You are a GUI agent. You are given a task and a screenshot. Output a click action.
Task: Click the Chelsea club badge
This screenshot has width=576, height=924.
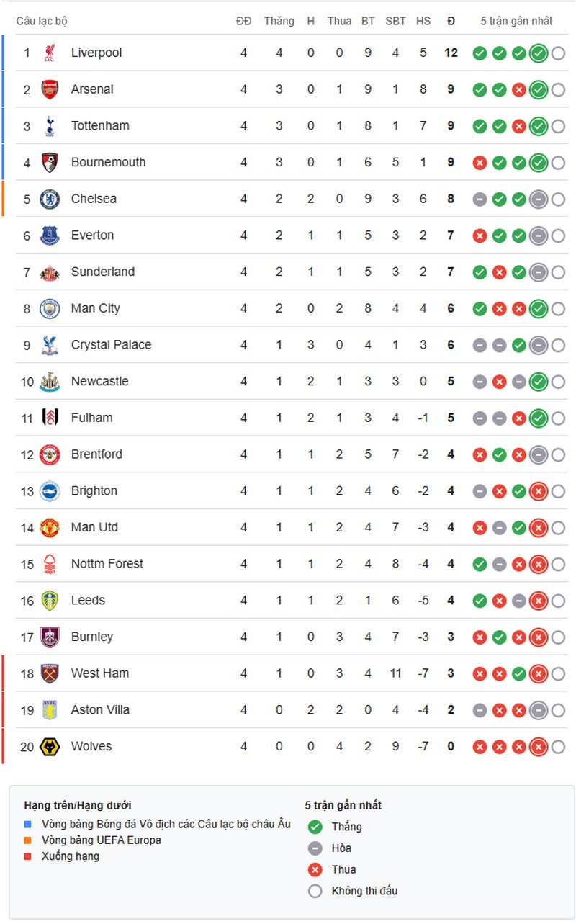(x=49, y=199)
